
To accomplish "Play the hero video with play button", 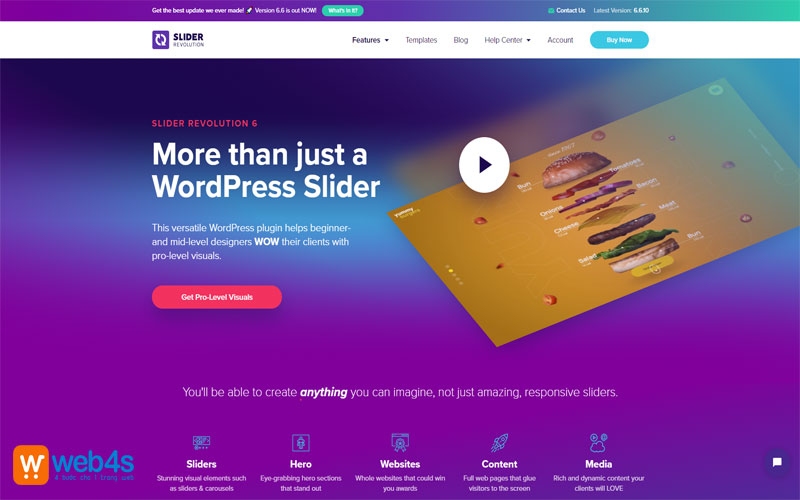I will pos(484,164).
